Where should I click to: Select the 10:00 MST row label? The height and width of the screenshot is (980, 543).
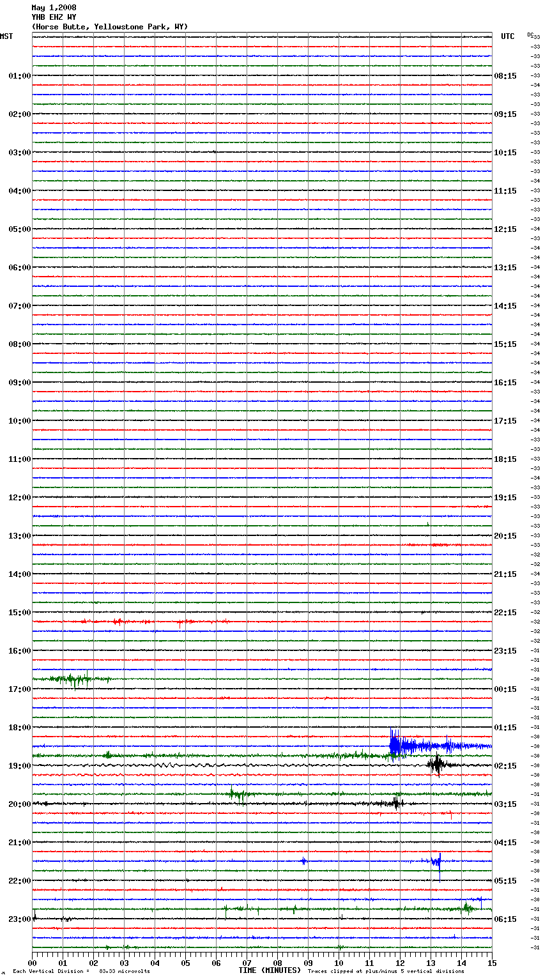[20, 421]
